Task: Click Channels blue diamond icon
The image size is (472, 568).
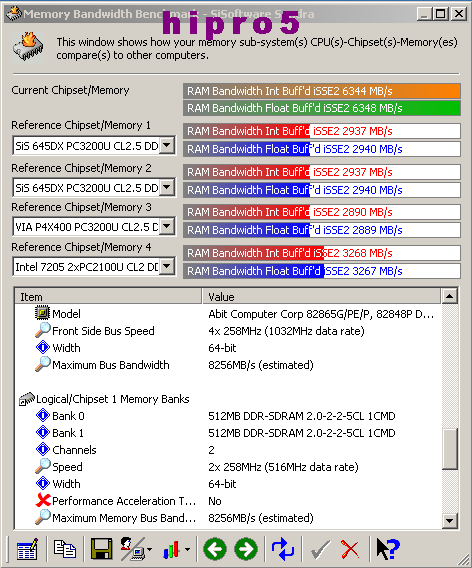Action: (43, 449)
